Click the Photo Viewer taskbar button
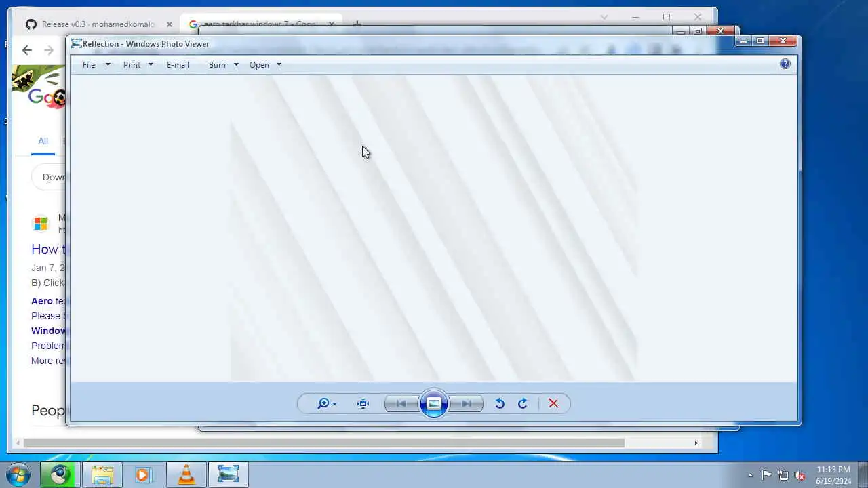Viewport: 868px width, 488px height. (229, 474)
